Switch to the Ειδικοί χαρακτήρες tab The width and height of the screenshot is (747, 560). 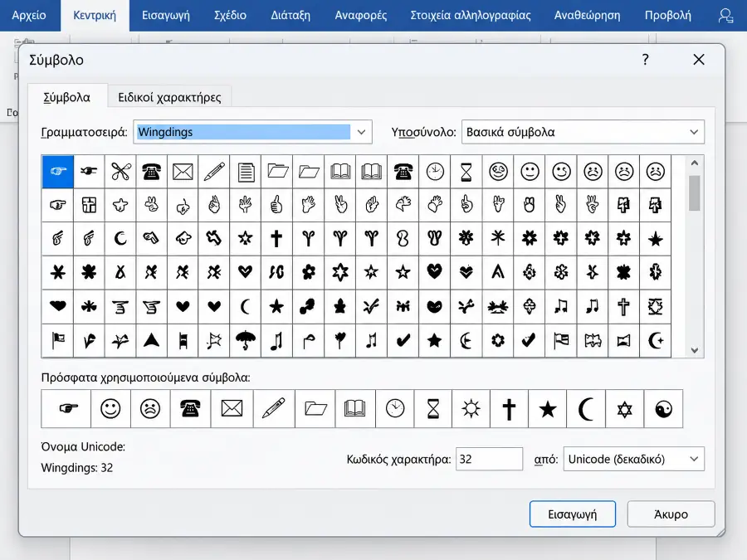point(169,97)
